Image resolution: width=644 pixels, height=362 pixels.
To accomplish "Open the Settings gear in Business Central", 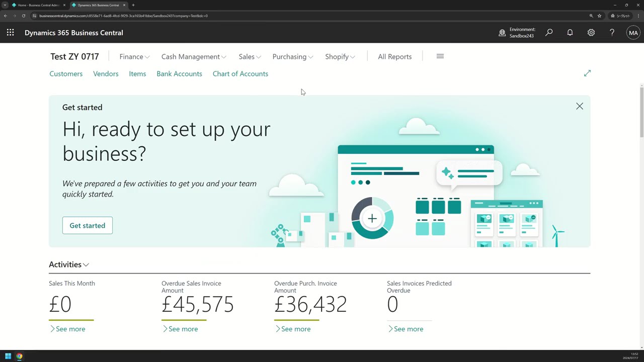I will click(591, 33).
